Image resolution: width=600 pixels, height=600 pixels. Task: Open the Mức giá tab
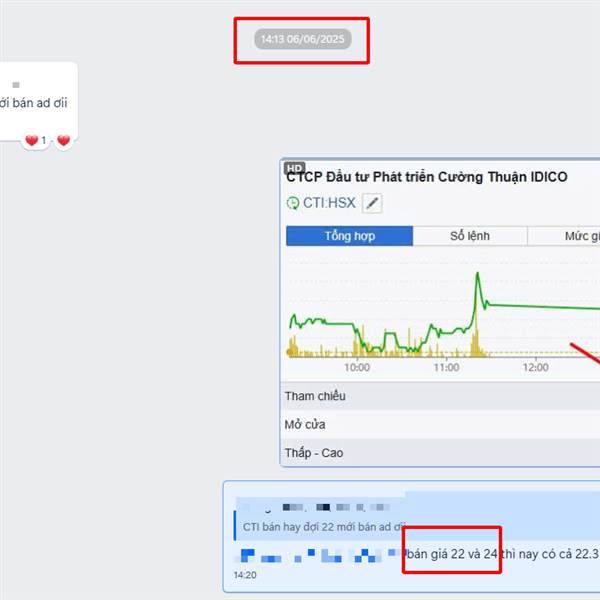[564, 236]
